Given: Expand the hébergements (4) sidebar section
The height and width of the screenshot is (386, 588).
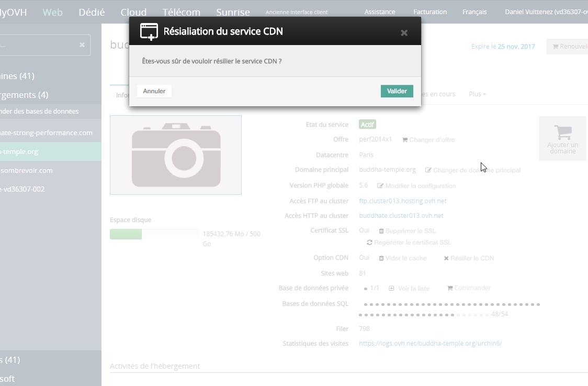Looking at the screenshot, I should [x=24, y=95].
